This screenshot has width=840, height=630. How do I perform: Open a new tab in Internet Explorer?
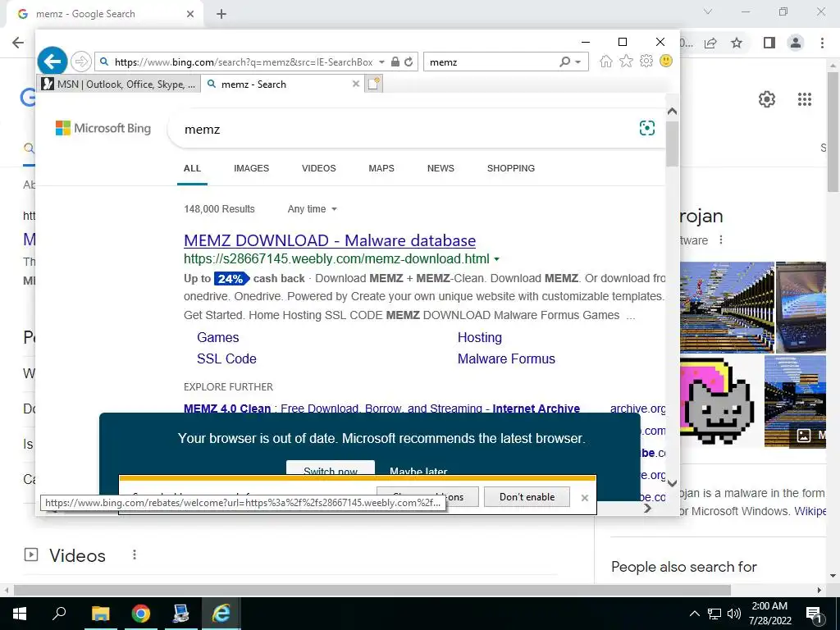[374, 84]
